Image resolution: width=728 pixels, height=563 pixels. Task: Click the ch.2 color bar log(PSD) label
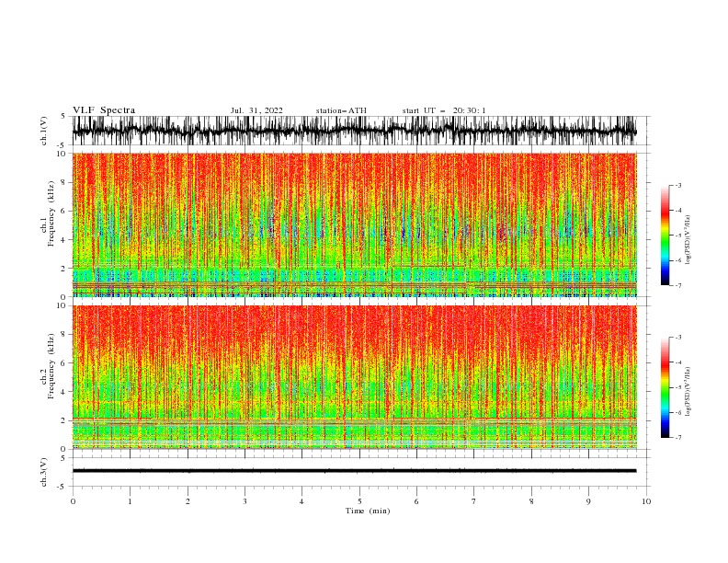(x=688, y=392)
